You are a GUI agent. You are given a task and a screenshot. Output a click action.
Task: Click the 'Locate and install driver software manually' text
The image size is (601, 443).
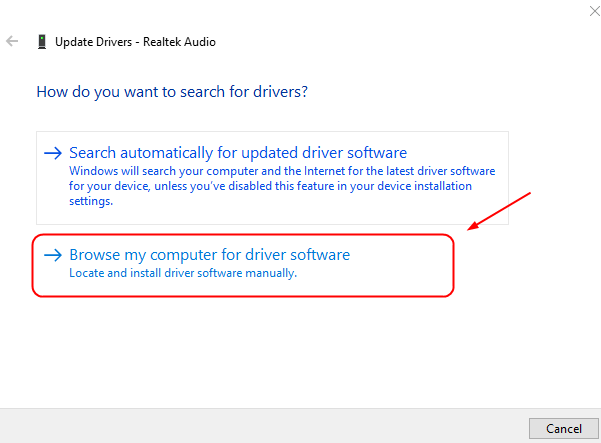183,273
